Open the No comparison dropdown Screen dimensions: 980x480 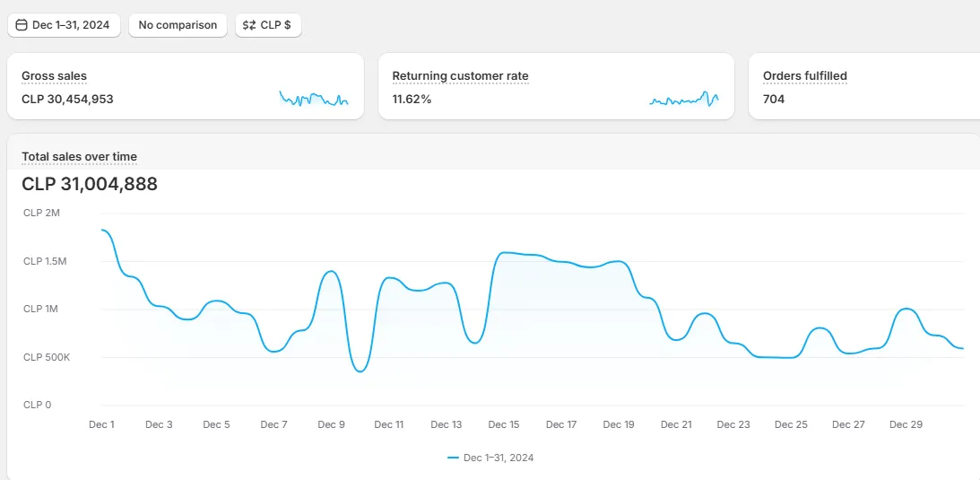(x=178, y=25)
